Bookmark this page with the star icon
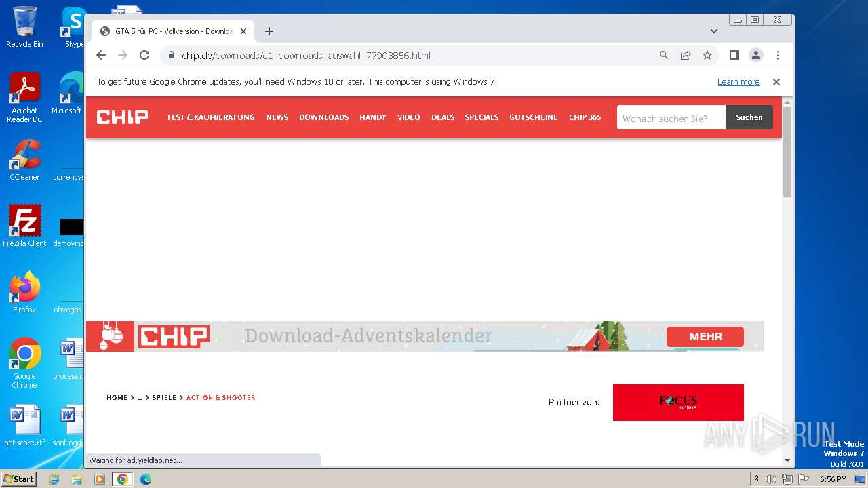Screen dimensions: 868x488 [x=707, y=55]
